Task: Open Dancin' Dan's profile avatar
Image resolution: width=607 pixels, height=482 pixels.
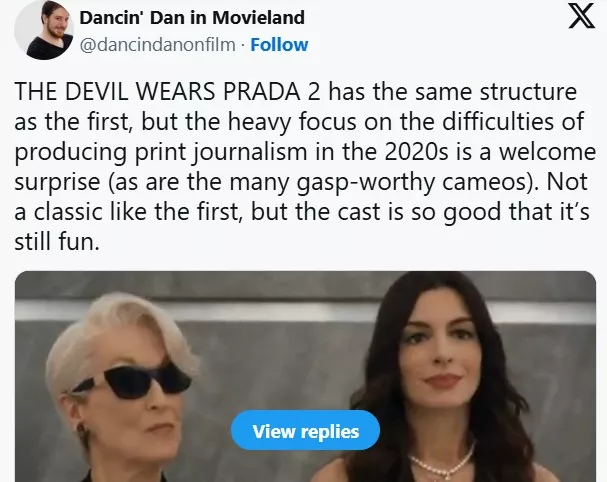Action: (44, 29)
